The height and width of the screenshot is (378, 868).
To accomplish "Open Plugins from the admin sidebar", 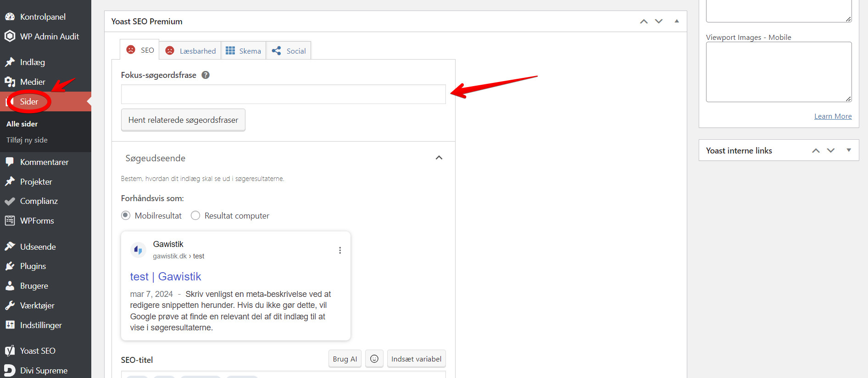I will click(33, 266).
